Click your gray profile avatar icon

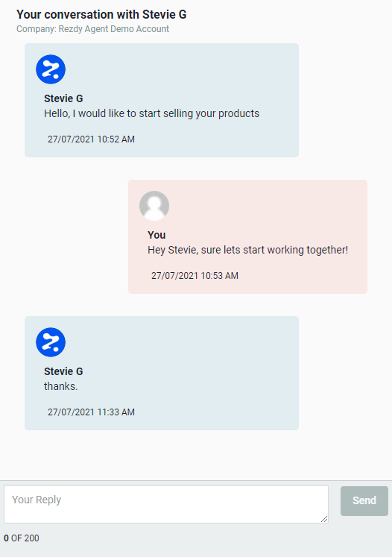pyautogui.click(x=154, y=206)
